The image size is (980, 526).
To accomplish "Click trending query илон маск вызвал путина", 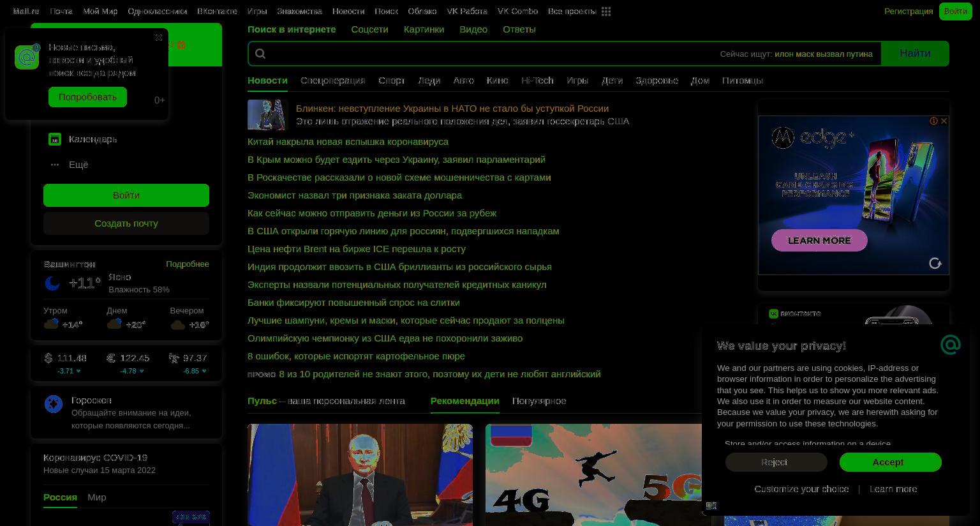I will point(824,54).
